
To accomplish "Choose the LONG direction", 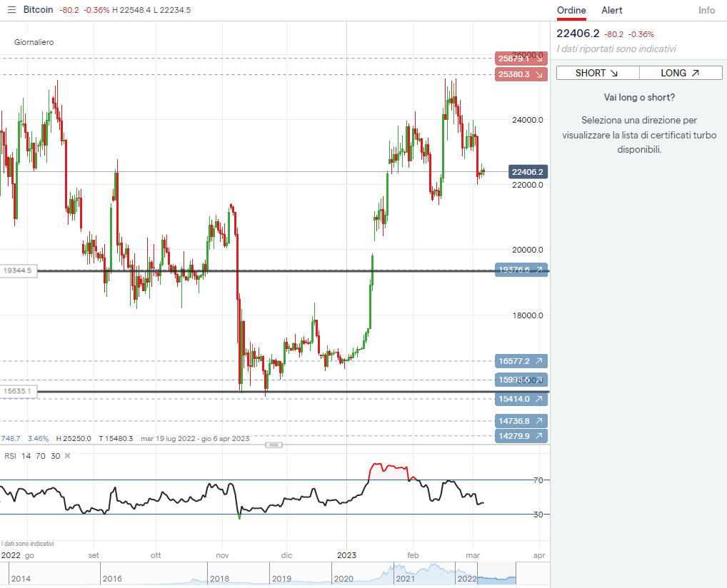I will click(680, 73).
